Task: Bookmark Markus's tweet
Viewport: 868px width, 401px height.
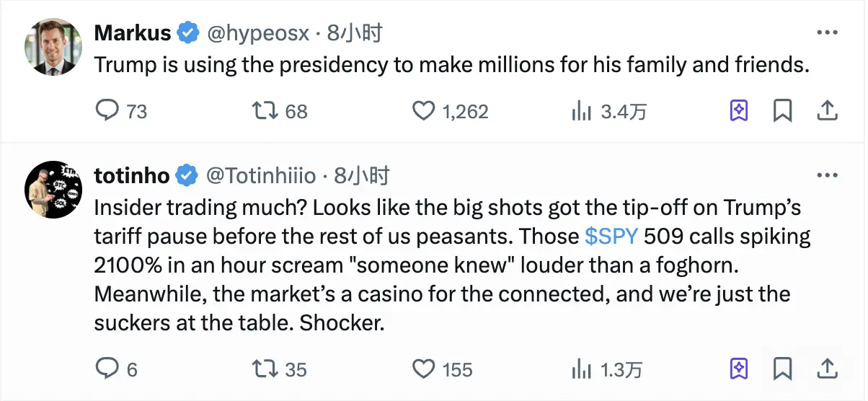Action: 783,110
